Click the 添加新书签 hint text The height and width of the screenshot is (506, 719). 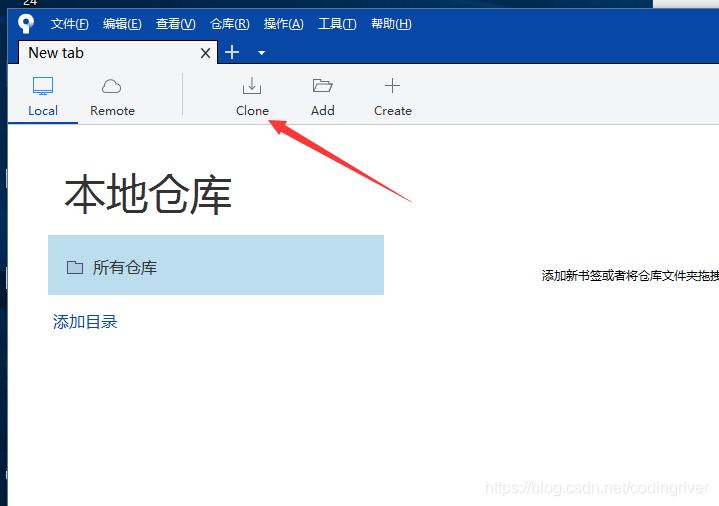(x=630, y=275)
